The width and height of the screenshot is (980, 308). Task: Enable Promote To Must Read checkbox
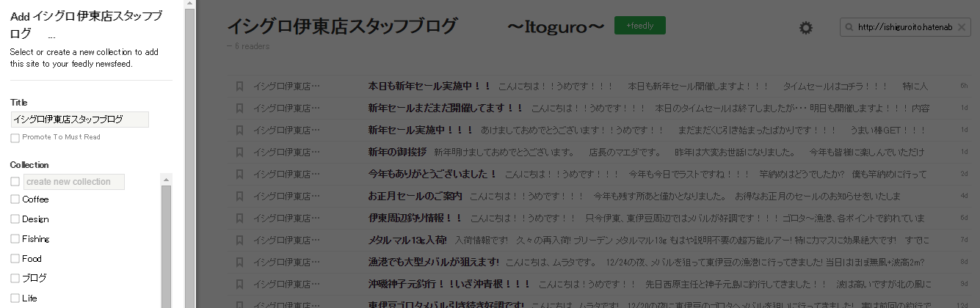click(x=15, y=138)
